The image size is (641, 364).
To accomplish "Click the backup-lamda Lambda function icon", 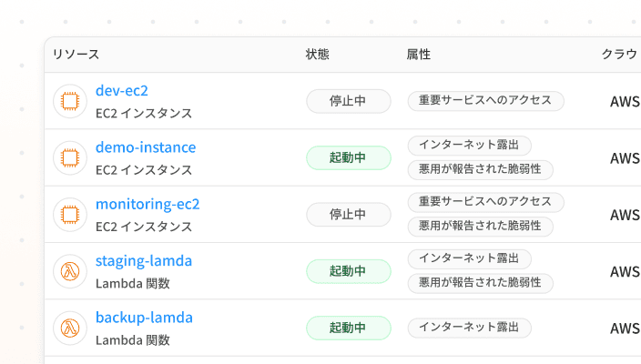I will point(69,328).
